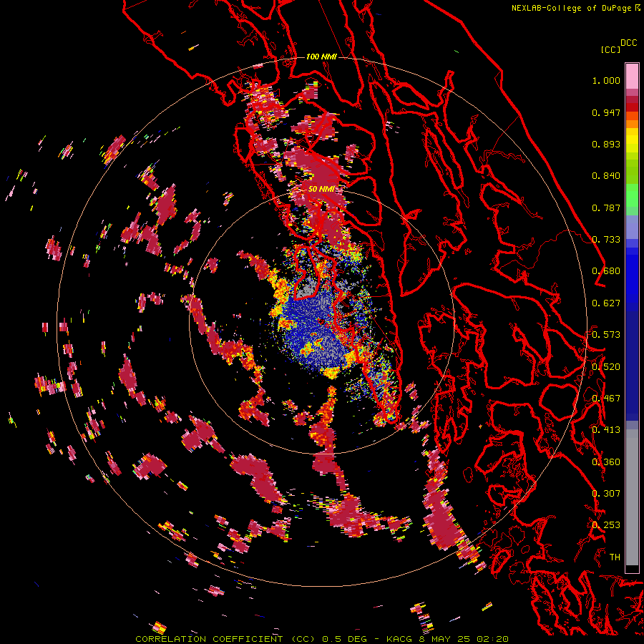Click the 0.360 color scale value

coord(606,462)
